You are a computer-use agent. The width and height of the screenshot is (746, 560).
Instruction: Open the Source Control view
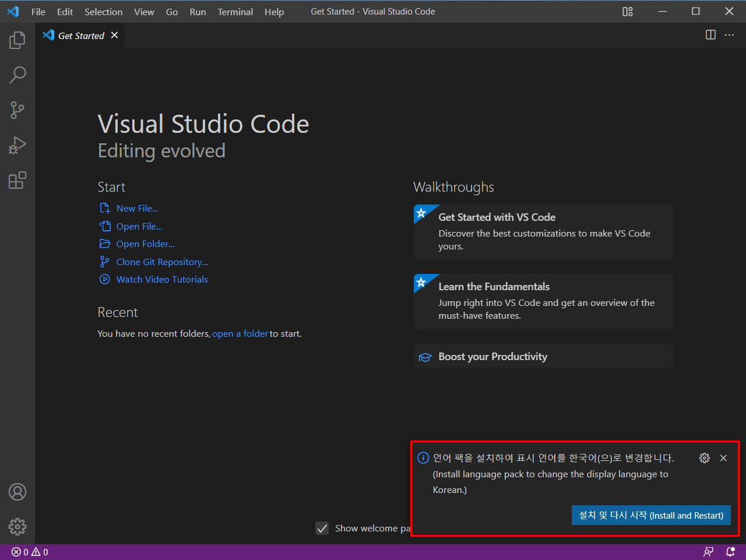point(17,110)
